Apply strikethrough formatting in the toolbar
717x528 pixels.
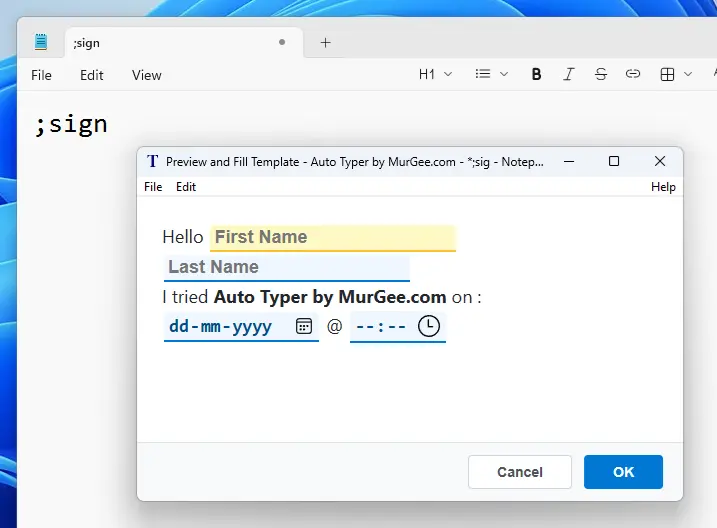[601, 74]
